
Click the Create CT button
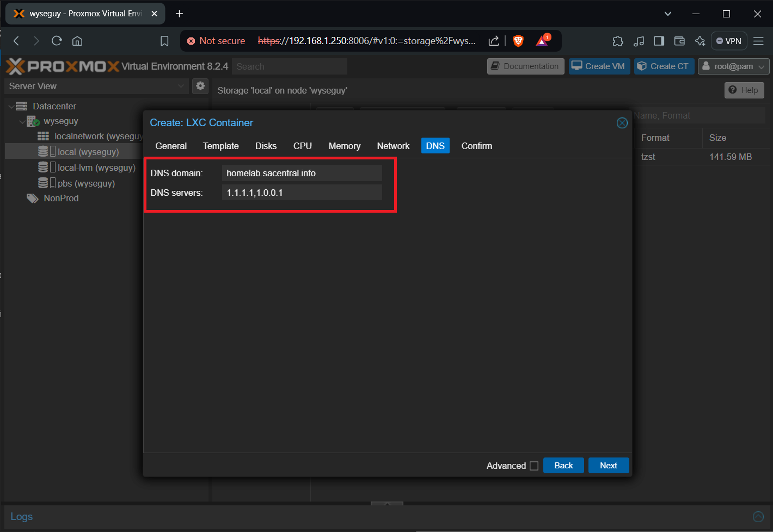coord(664,66)
